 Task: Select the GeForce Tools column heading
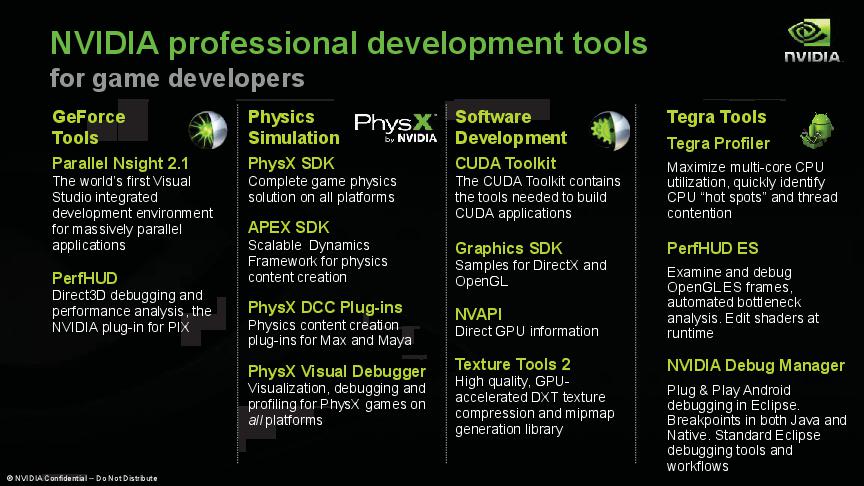coord(89,127)
